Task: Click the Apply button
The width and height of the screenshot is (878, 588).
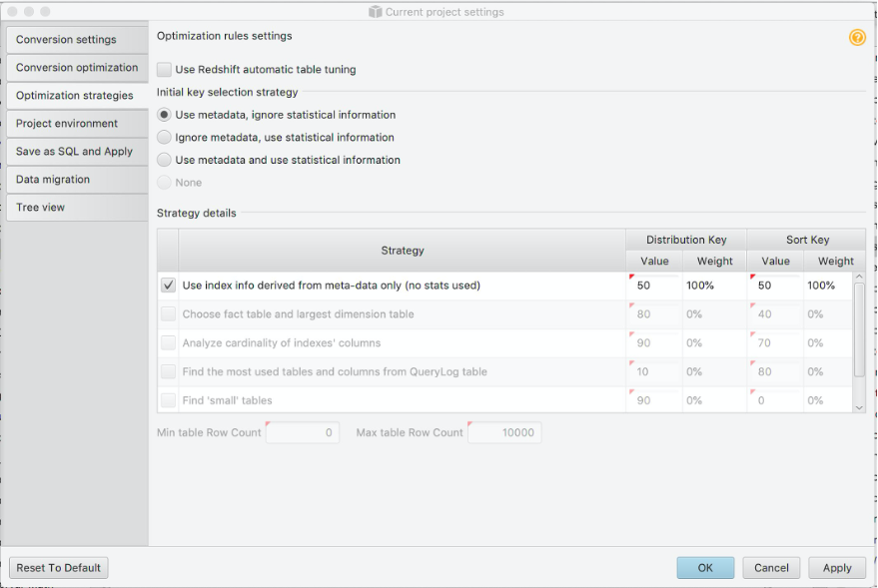Action: [837, 568]
